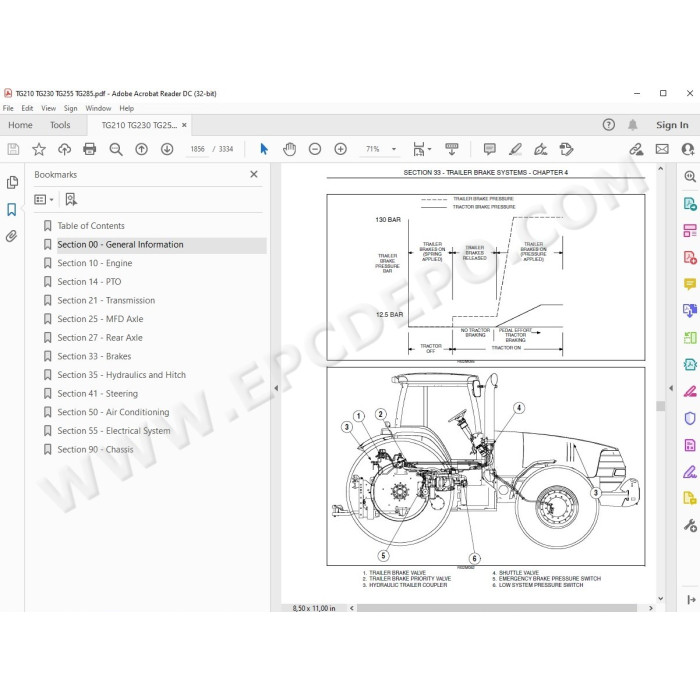Click the current page number field
This screenshot has width=700, height=700.
pyautogui.click(x=197, y=149)
